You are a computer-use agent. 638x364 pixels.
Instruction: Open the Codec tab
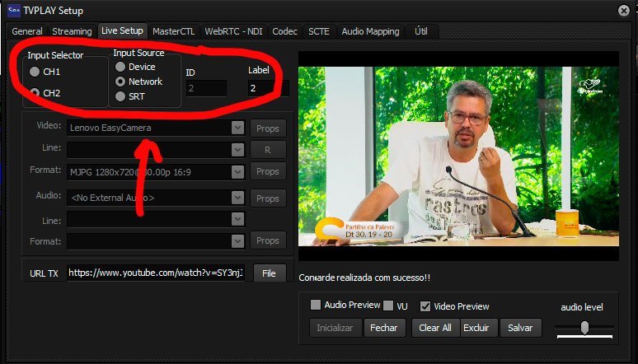click(x=285, y=31)
